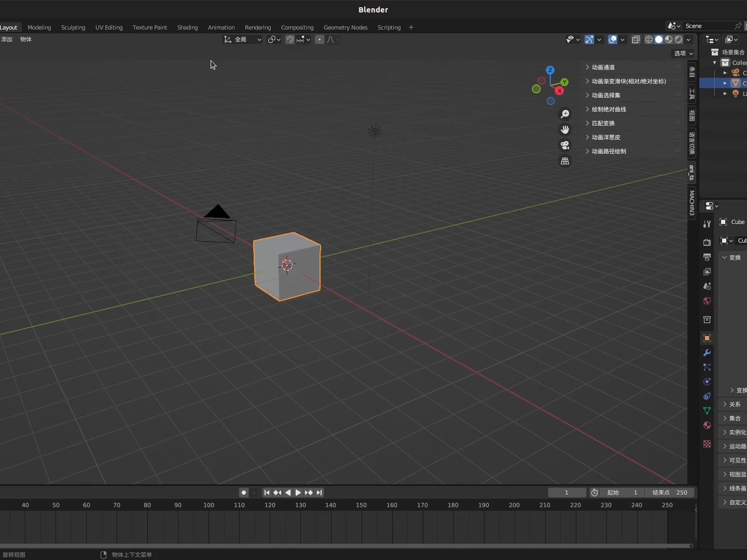Toggle X-ray display in viewport header
The width and height of the screenshot is (747, 560).
tap(635, 39)
